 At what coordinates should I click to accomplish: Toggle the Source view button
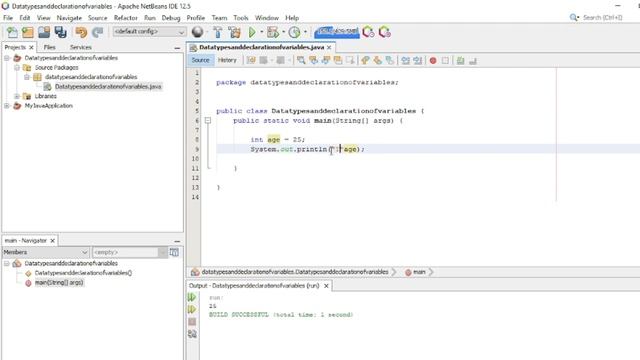(200, 60)
